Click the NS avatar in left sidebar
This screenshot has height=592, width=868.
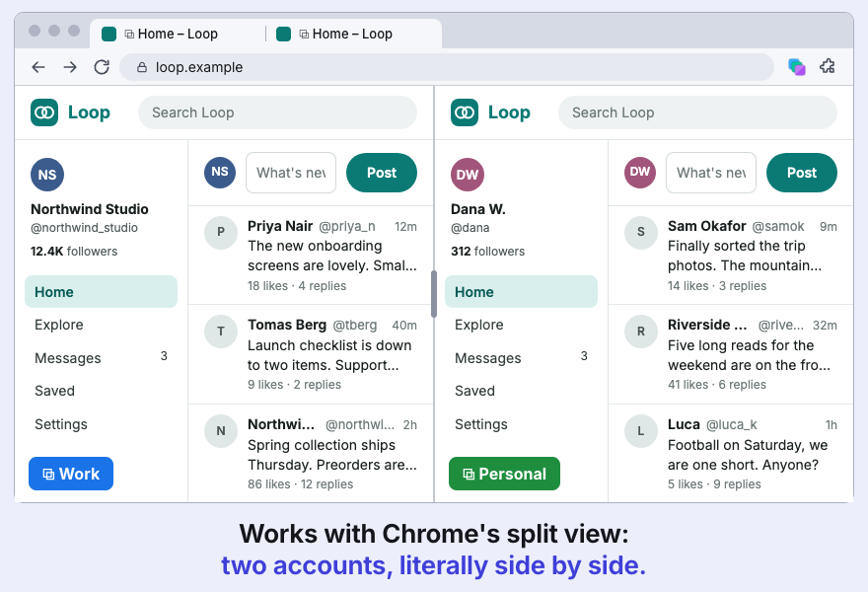coord(47,175)
